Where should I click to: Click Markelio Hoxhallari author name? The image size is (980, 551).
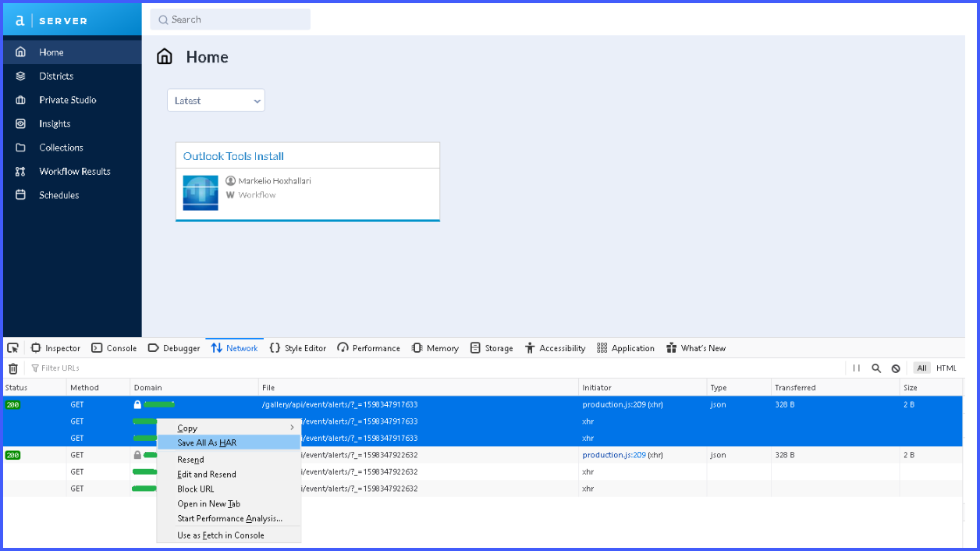point(275,181)
